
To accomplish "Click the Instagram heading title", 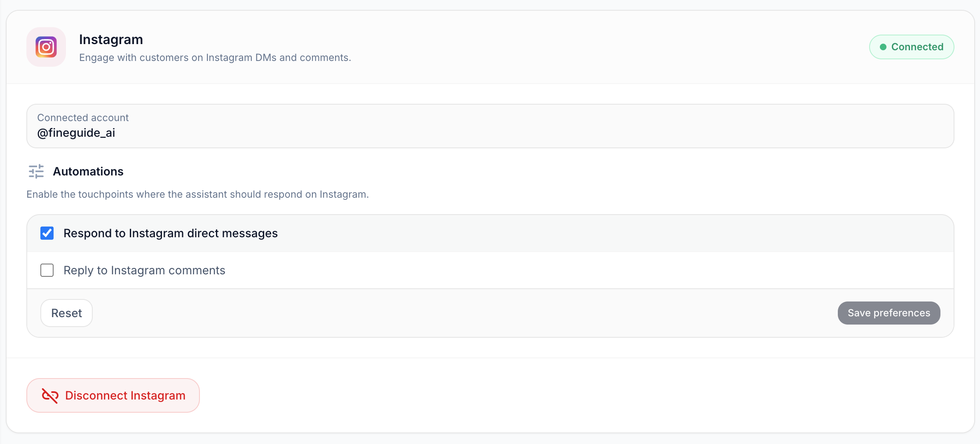I will (x=111, y=40).
